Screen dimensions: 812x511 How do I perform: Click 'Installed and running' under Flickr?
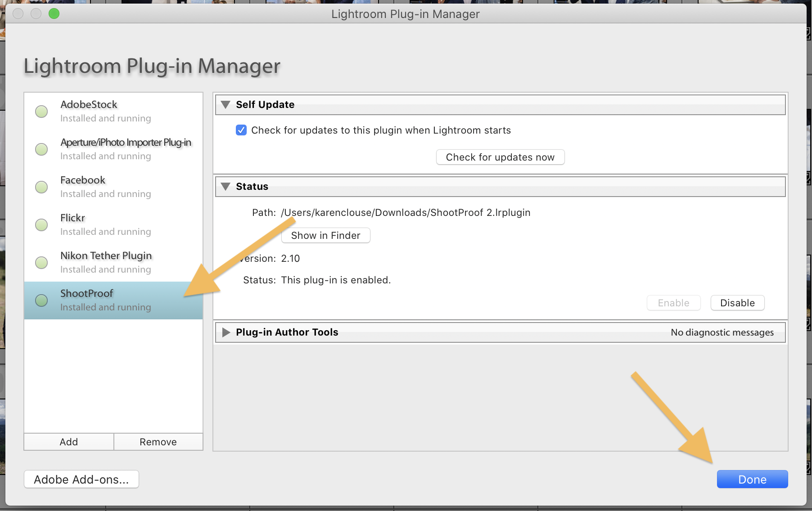point(106,232)
